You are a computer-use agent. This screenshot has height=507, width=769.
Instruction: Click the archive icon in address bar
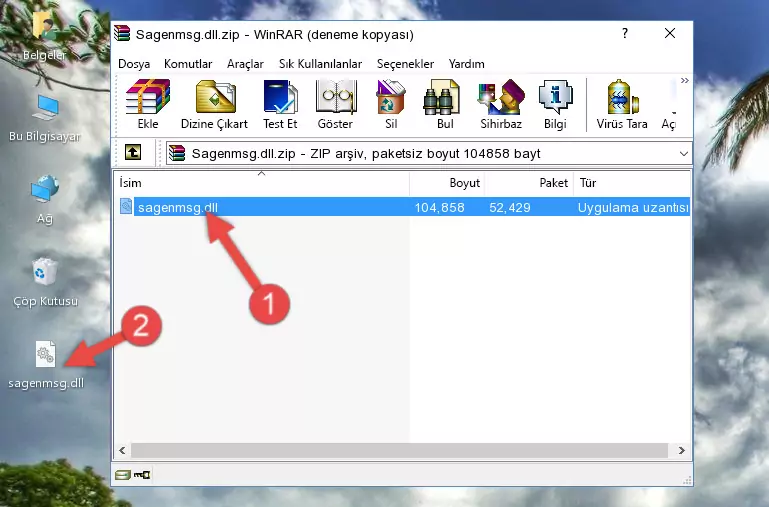pyautogui.click(x=177, y=153)
